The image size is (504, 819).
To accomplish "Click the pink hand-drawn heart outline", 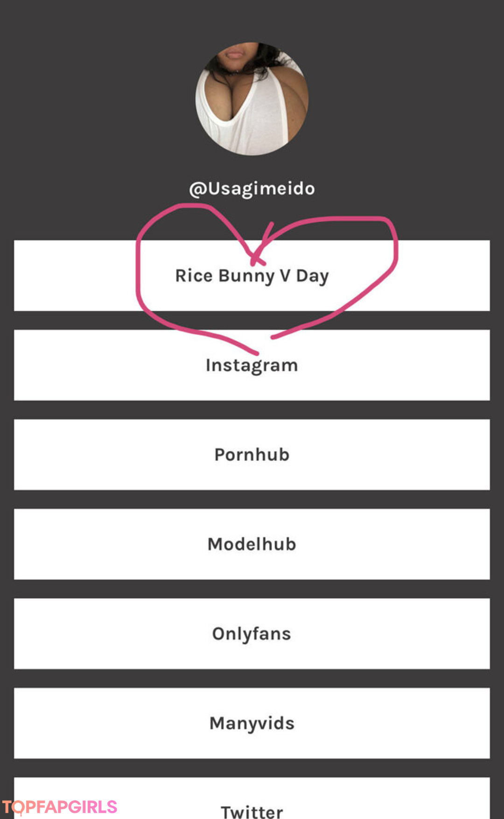I will click(x=139, y=280).
